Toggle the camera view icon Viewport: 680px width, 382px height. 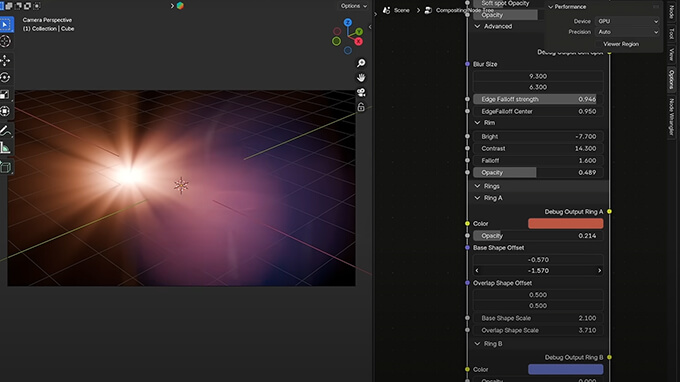361,92
